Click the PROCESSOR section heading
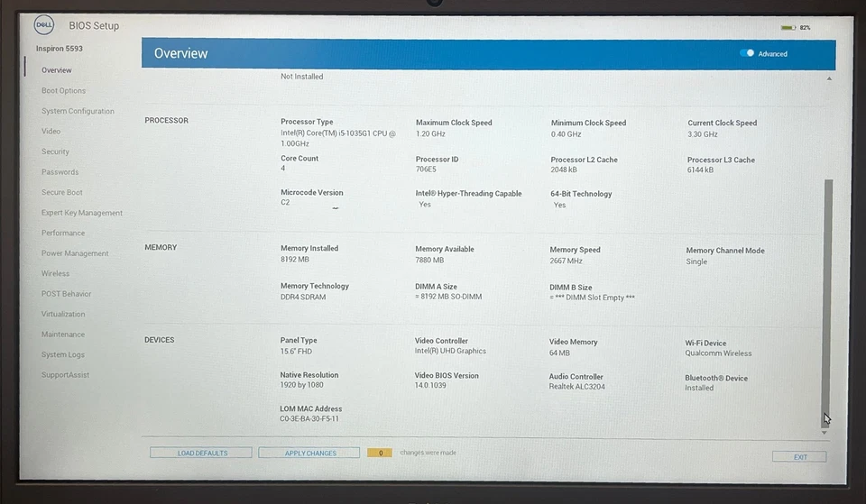Viewport: 866px width, 504px height. pos(166,120)
